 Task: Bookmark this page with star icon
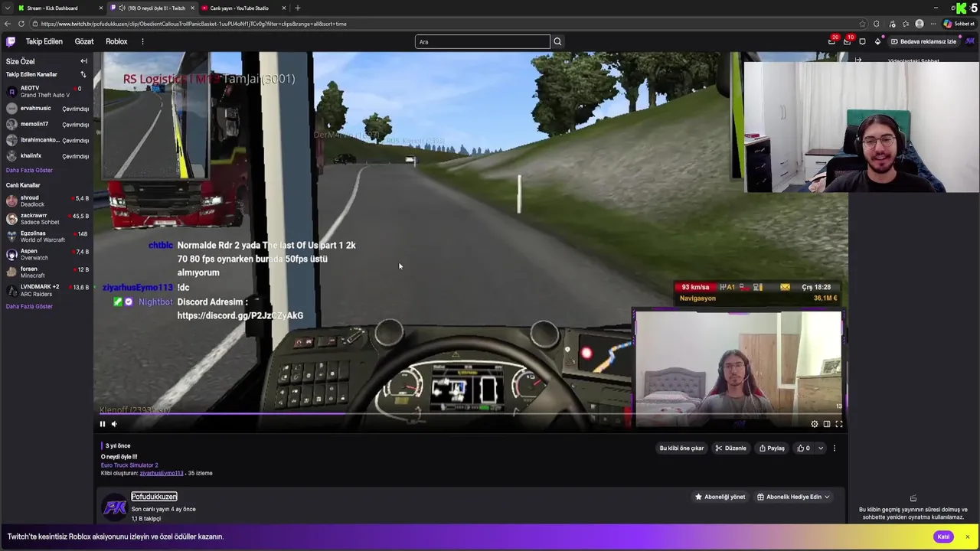click(x=863, y=24)
